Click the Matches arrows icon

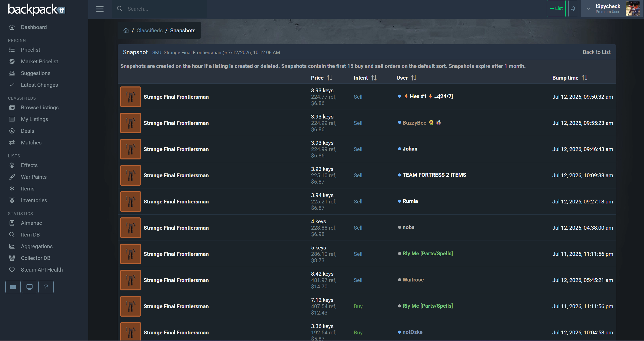click(x=12, y=143)
